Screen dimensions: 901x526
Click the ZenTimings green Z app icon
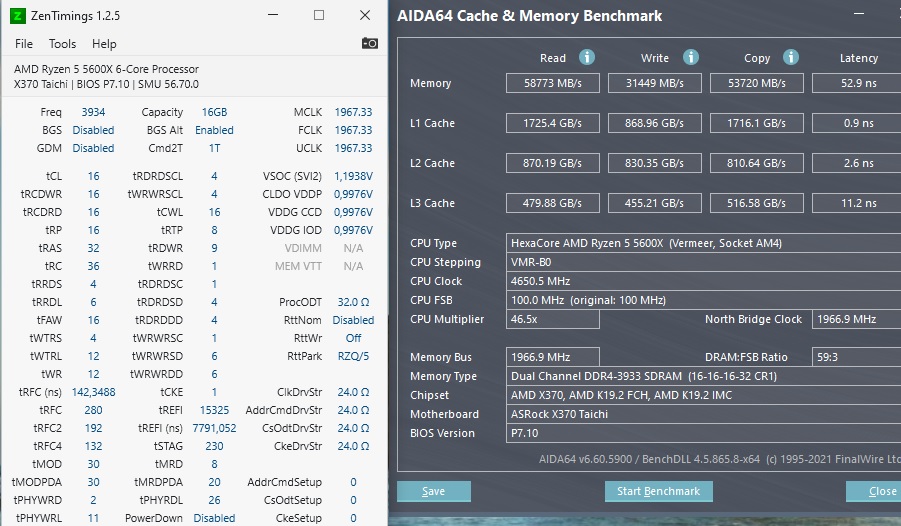point(18,16)
